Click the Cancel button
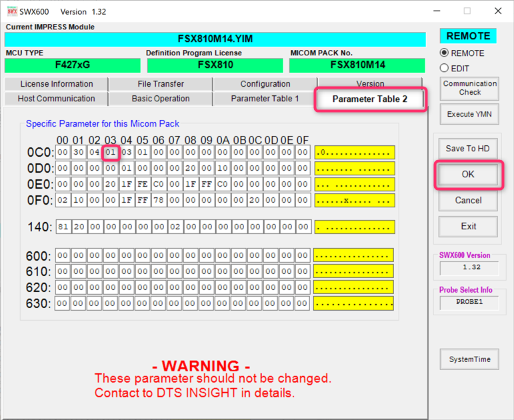 pos(468,200)
